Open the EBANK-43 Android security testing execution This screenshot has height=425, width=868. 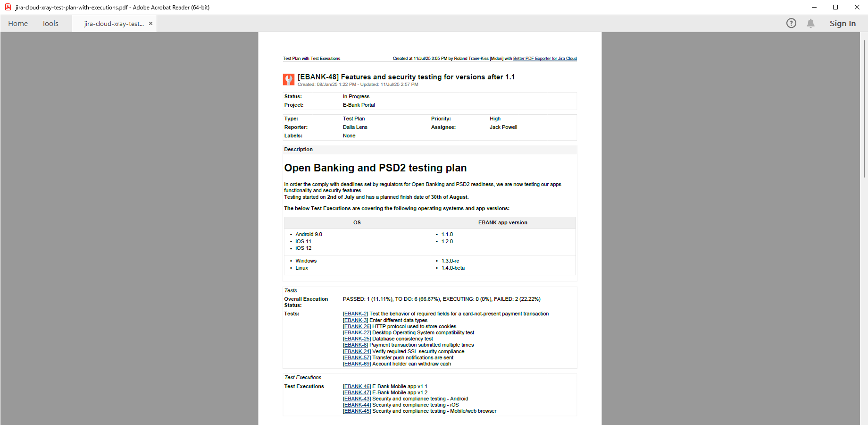357,399
